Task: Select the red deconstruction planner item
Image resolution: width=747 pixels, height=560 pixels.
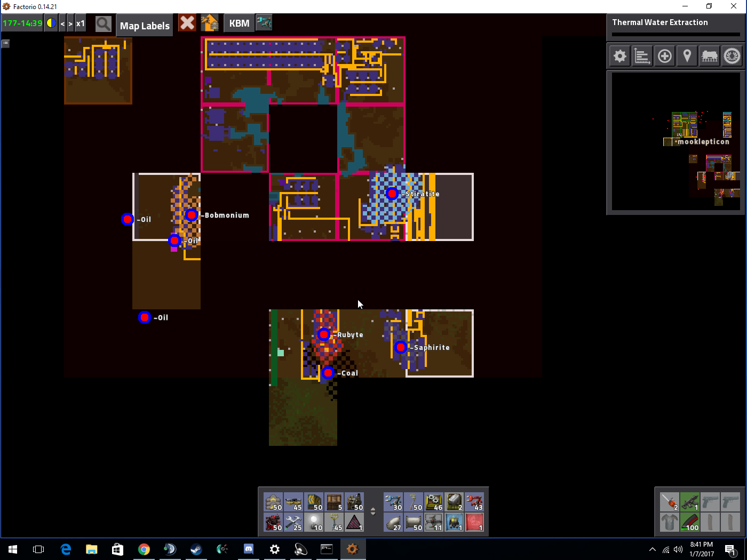Action: (x=474, y=522)
